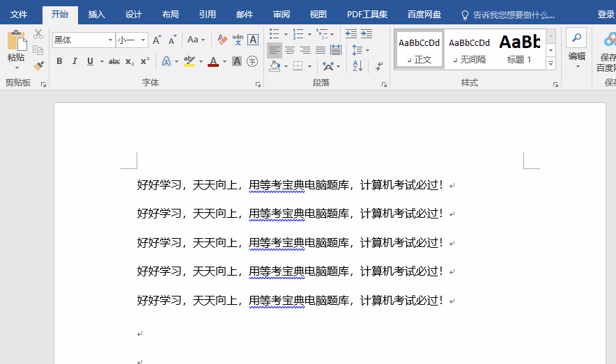Center align the paragraph

tap(290, 50)
